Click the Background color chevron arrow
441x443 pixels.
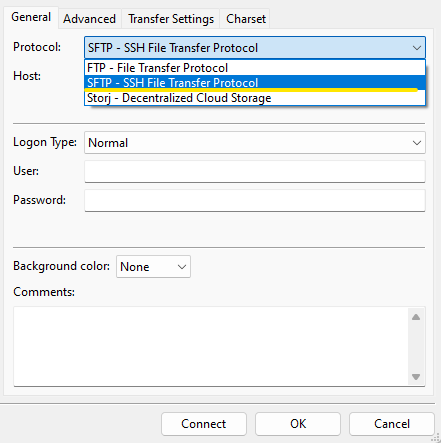point(182,267)
